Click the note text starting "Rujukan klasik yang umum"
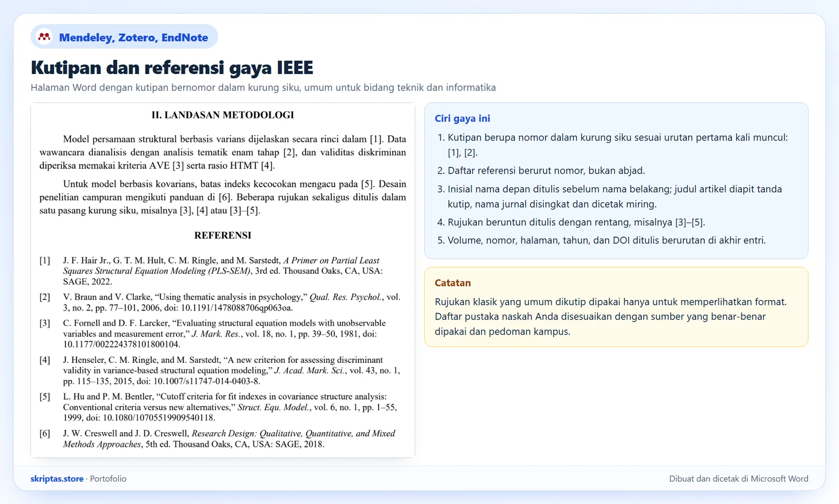This screenshot has height=504, width=839. click(610, 317)
